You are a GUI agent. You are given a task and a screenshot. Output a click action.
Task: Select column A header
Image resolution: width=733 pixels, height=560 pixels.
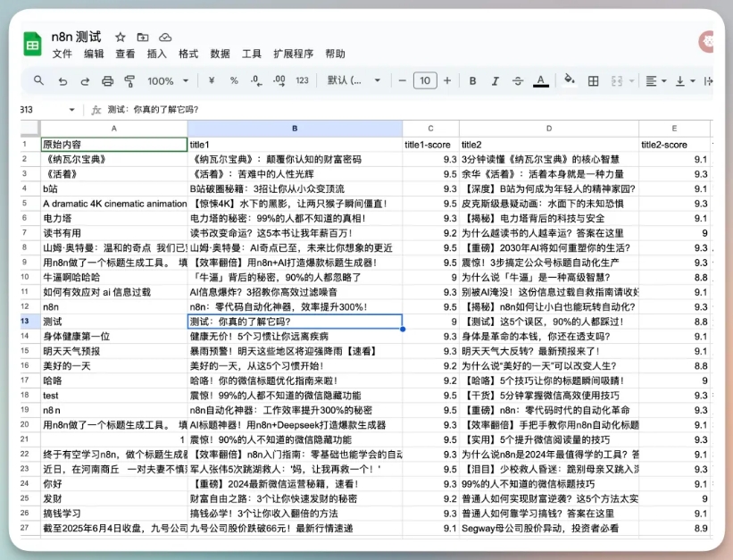coord(114,129)
